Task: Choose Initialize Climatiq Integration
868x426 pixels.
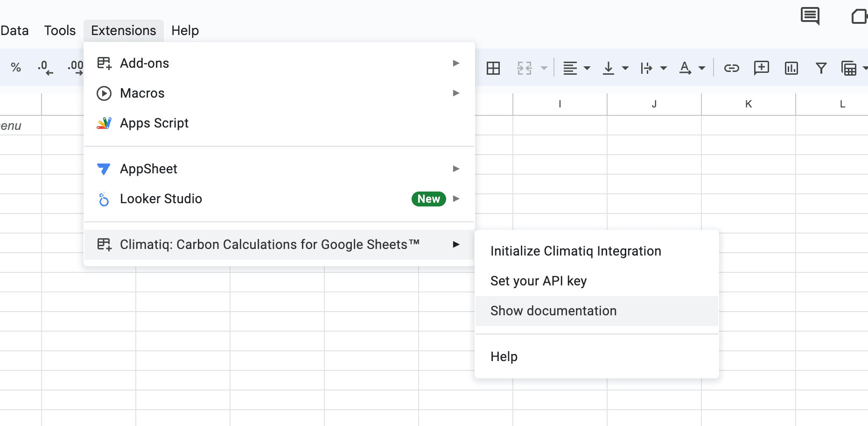Action: [x=575, y=251]
